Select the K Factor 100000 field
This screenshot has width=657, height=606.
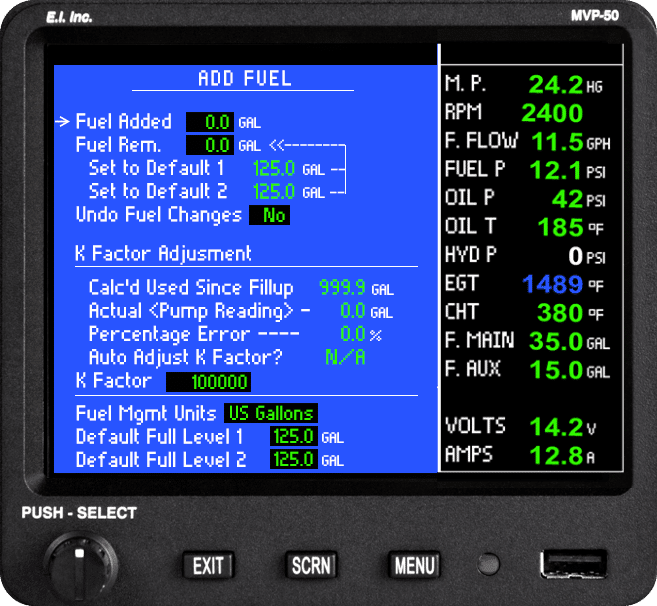(x=208, y=382)
